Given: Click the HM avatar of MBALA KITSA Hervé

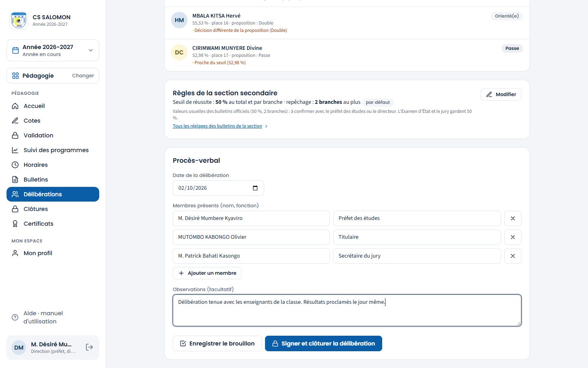Looking at the screenshot, I should coord(179,20).
